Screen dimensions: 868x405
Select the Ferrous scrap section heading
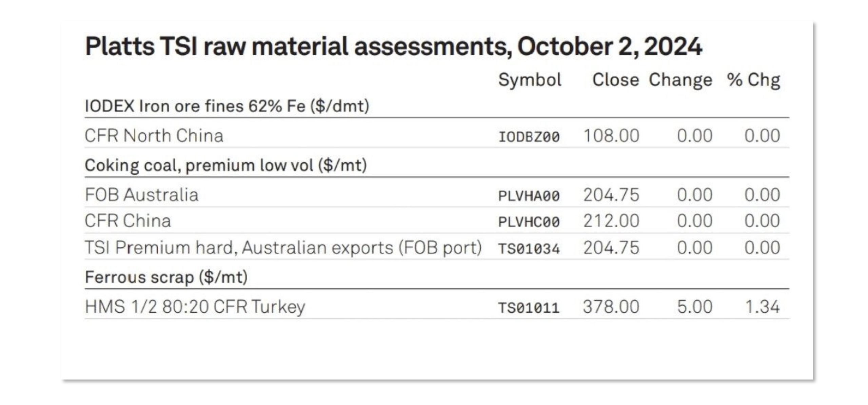[166, 277]
